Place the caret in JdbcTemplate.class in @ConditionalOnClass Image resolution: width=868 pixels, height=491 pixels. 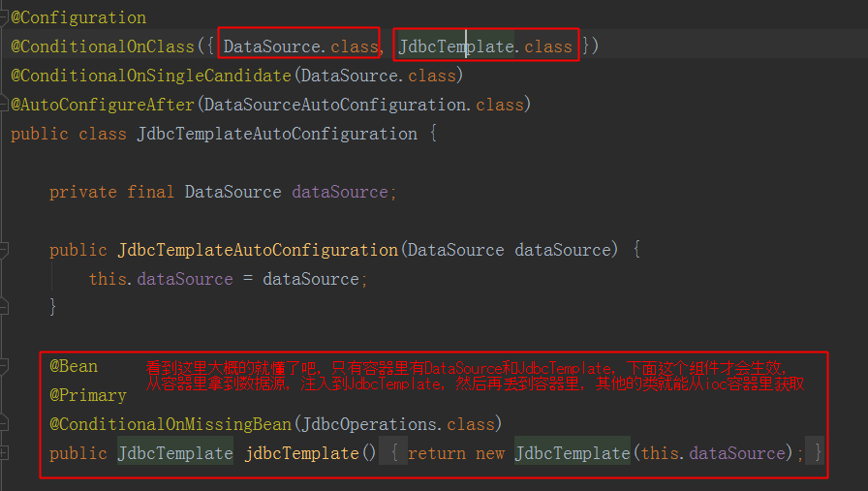click(x=485, y=46)
